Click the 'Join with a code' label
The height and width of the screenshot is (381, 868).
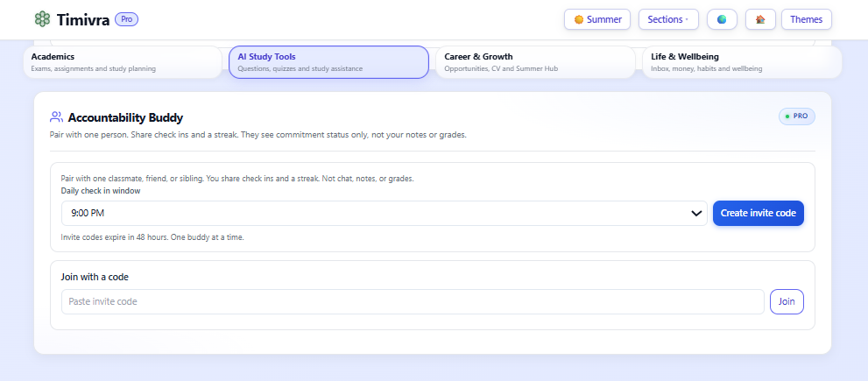95,277
